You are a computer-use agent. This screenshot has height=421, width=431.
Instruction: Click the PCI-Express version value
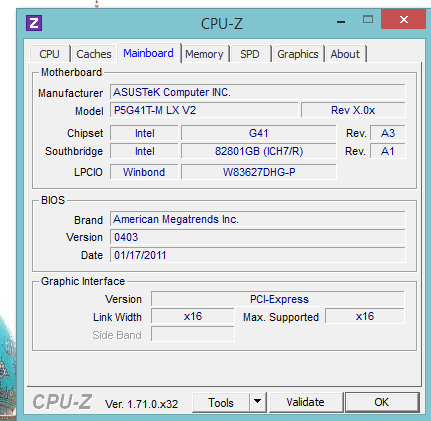[x=278, y=299]
